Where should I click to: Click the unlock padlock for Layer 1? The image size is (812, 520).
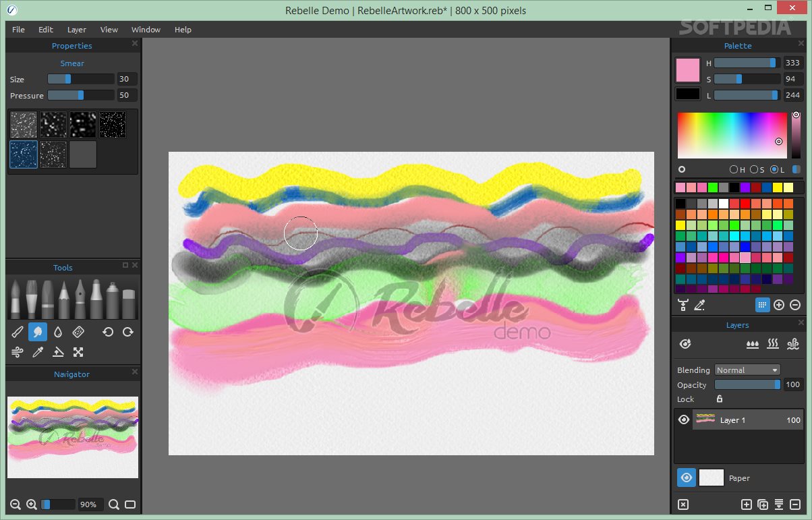click(x=719, y=399)
